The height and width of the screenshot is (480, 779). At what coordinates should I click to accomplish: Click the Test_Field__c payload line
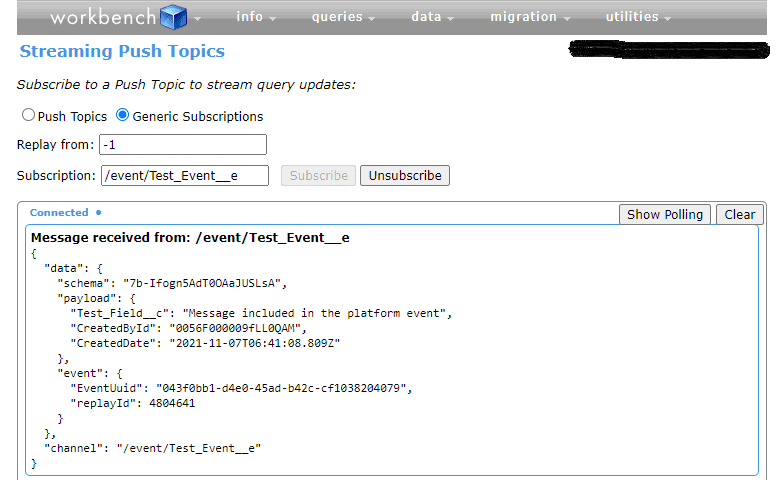click(261, 314)
